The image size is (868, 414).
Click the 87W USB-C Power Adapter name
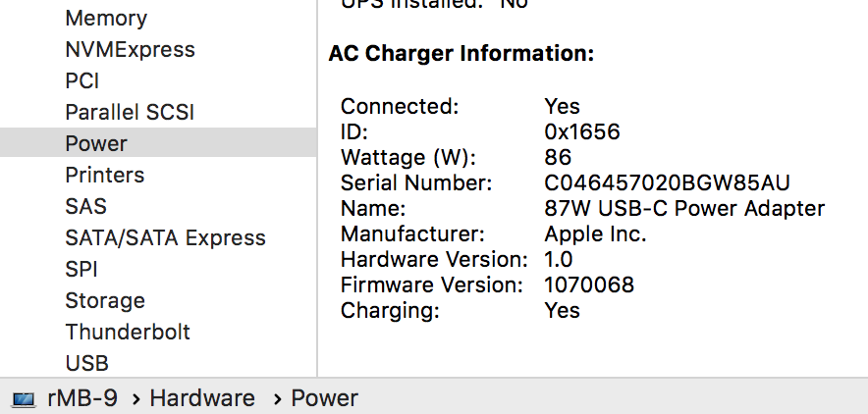pos(684,209)
